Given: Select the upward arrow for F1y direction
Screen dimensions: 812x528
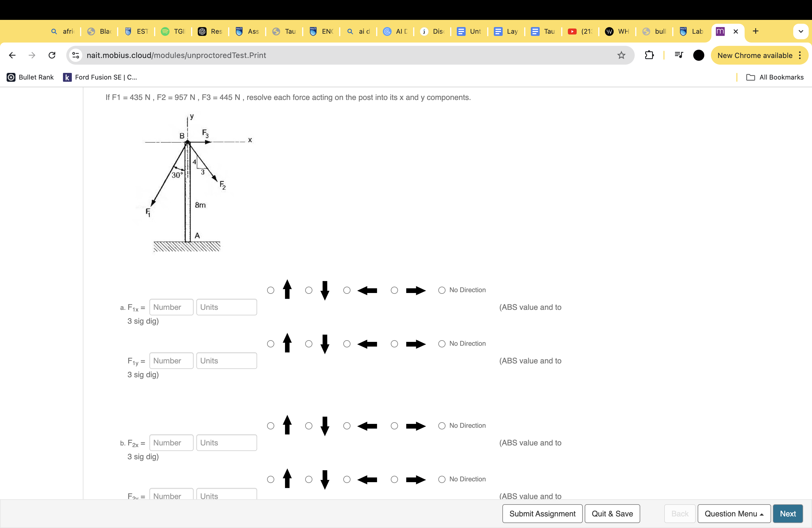Looking at the screenshot, I should pos(270,343).
